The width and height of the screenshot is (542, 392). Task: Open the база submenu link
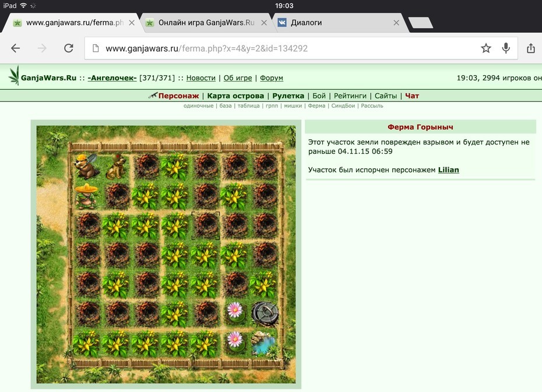(226, 105)
